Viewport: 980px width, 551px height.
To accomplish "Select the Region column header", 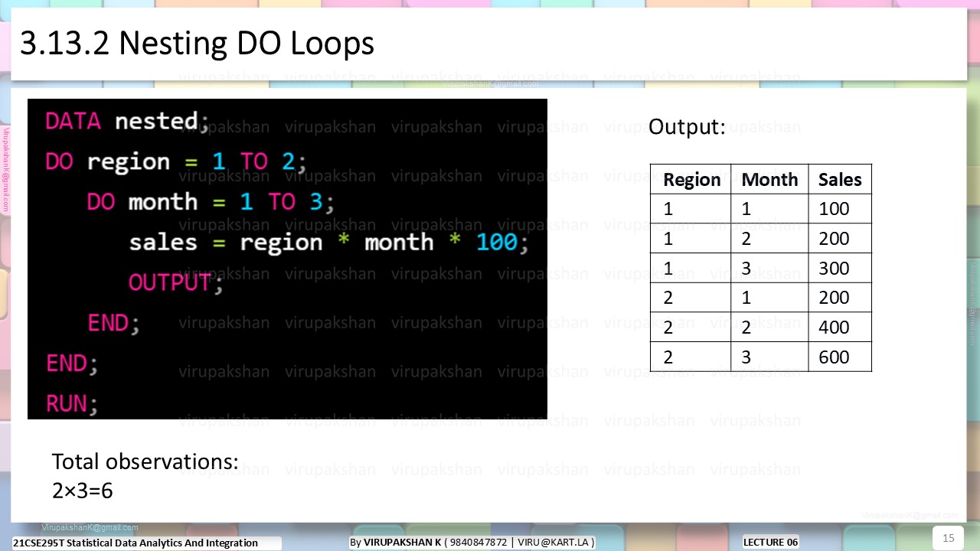I will pyautogui.click(x=691, y=179).
